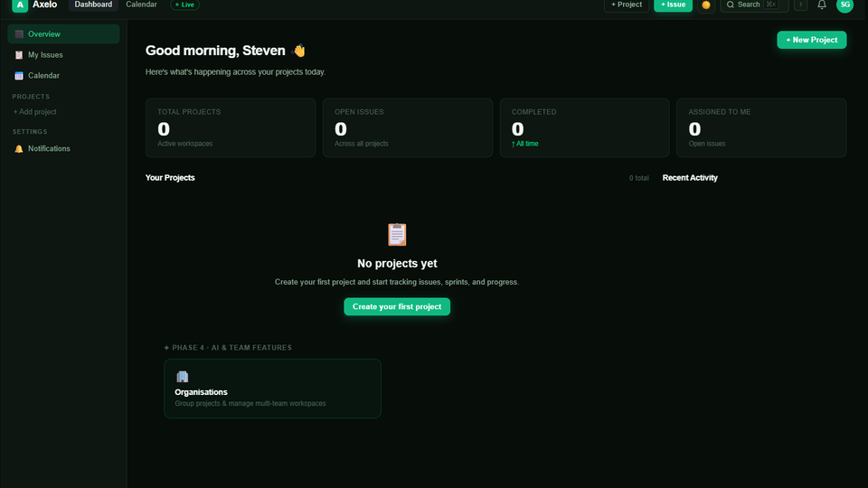Image resolution: width=868 pixels, height=488 pixels.
Task: Click the + Project button in top bar
Action: (x=626, y=5)
